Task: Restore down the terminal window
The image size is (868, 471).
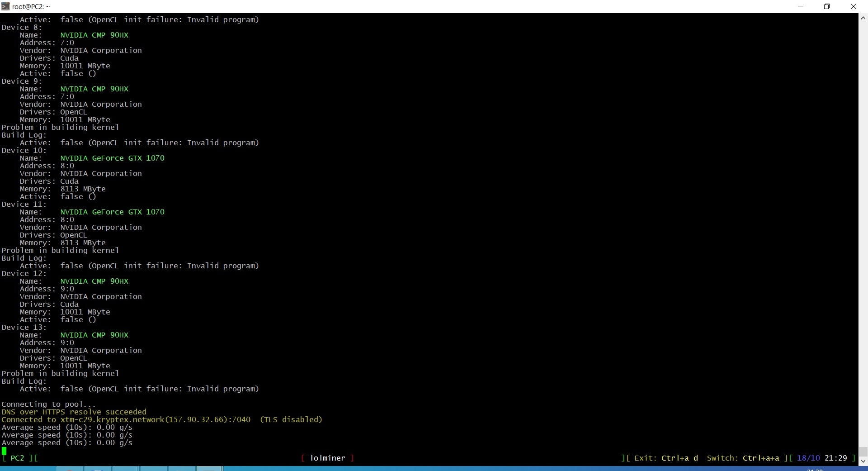Action: coord(827,6)
